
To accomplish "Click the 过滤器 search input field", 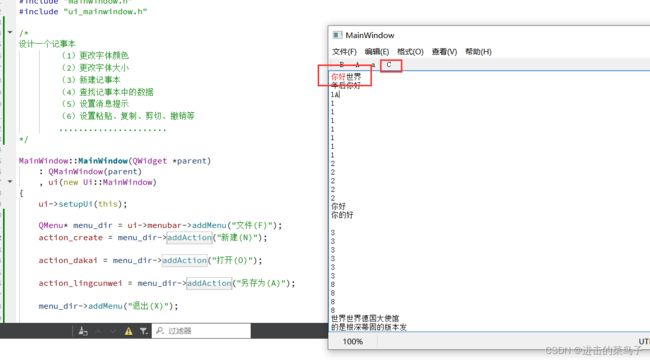I will (201, 331).
